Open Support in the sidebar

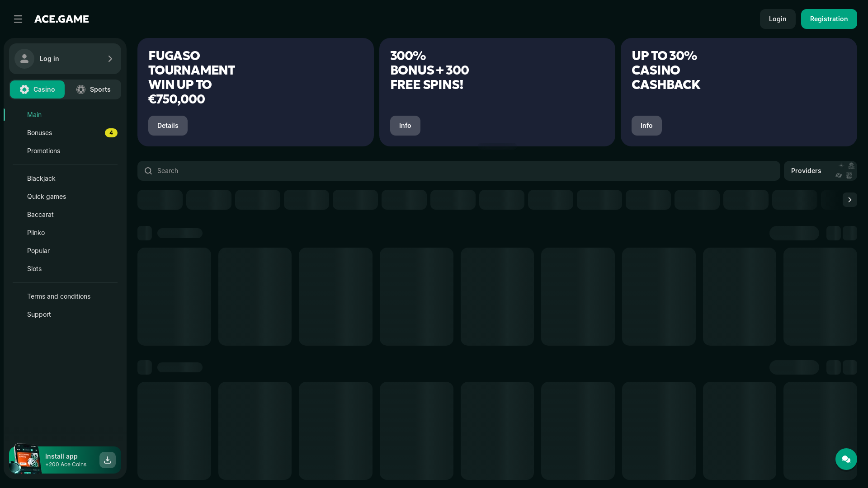65,314
